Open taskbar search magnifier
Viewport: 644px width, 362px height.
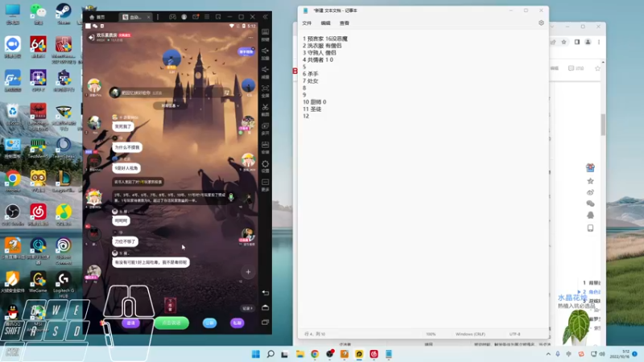pos(270,354)
